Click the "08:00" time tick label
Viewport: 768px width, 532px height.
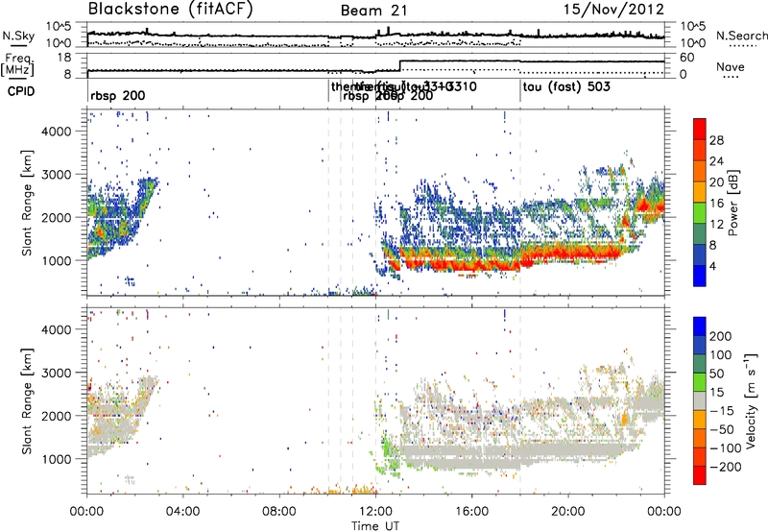(x=279, y=512)
